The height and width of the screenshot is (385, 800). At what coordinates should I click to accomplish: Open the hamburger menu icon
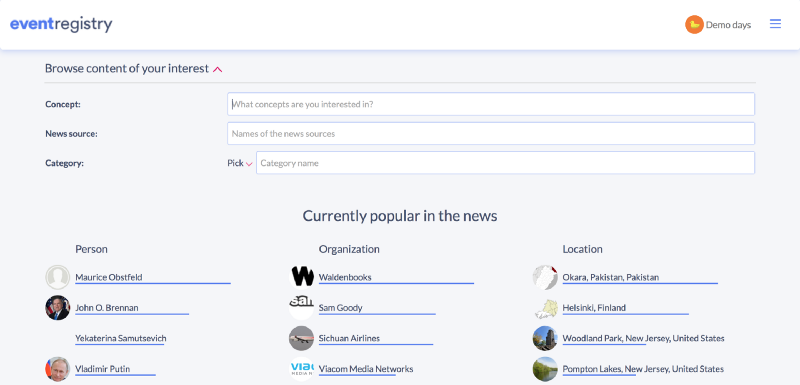(x=775, y=24)
